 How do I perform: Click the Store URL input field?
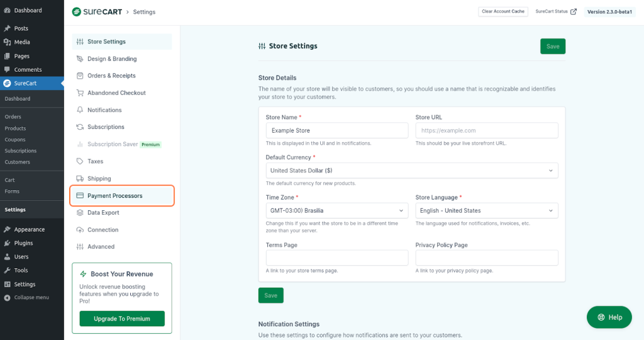(487, 130)
